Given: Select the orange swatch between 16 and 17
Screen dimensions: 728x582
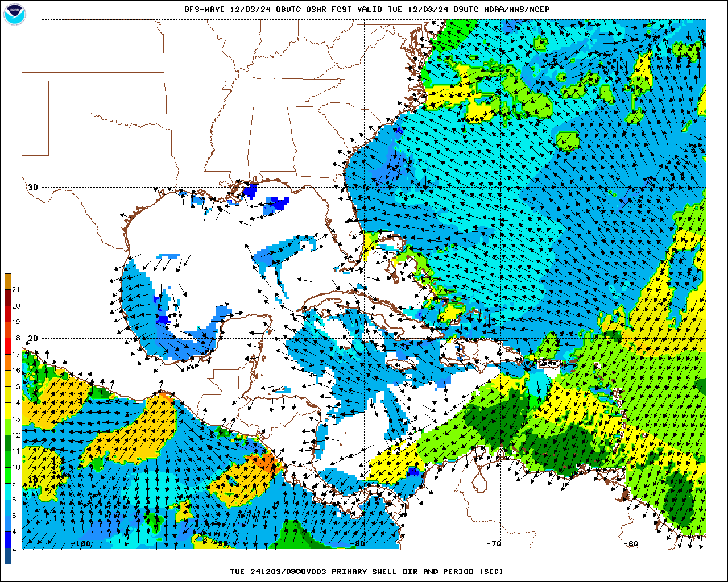Looking at the screenshot, I should [x=8, y=363].
